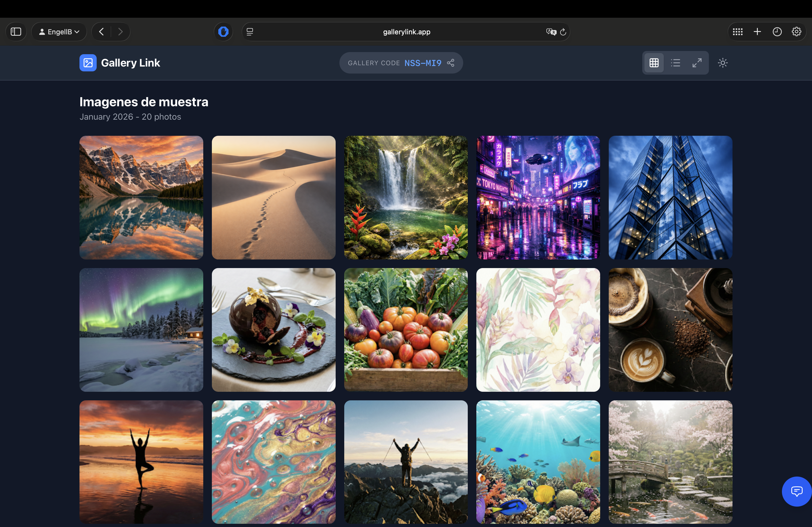Open browser settings gear
Image resolution: width=812 pixels, height=527 pixels.
click(x=796, y=32)
